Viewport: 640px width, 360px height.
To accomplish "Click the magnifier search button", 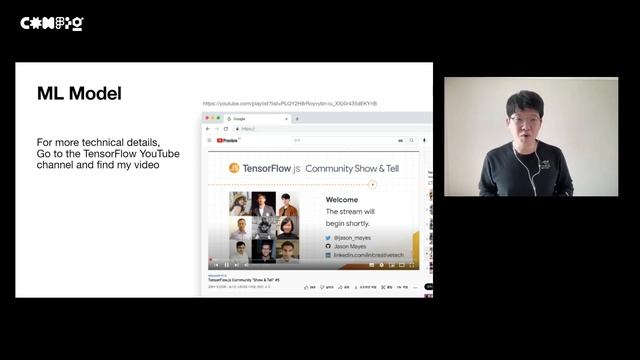I will click(x=411, y=140).
